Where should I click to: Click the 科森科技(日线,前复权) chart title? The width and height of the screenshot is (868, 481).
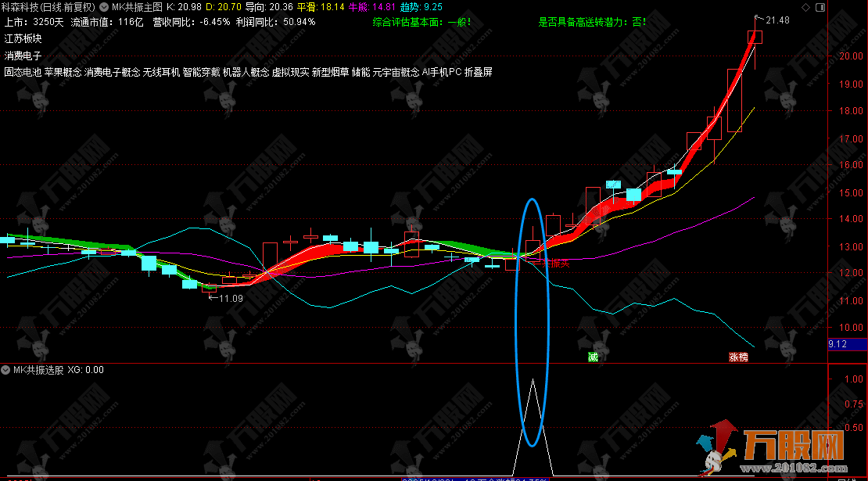tap(48, 7)
